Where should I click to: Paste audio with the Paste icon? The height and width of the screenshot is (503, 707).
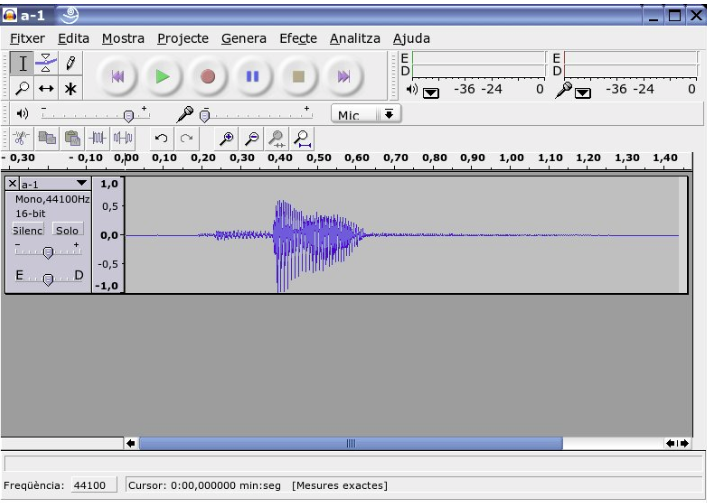pyautogui.click(x=72, y=138)
